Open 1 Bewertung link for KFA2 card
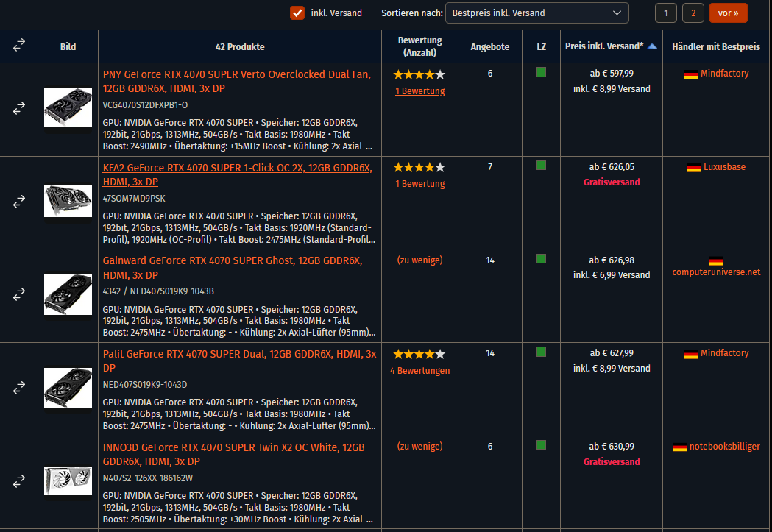Screen dimensions: 772x532 click(419, 183)
